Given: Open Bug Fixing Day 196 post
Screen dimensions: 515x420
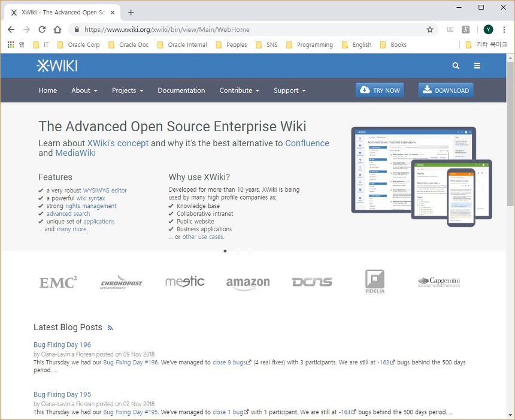Looking at the screenshot, I should click(x=62, y=345).
